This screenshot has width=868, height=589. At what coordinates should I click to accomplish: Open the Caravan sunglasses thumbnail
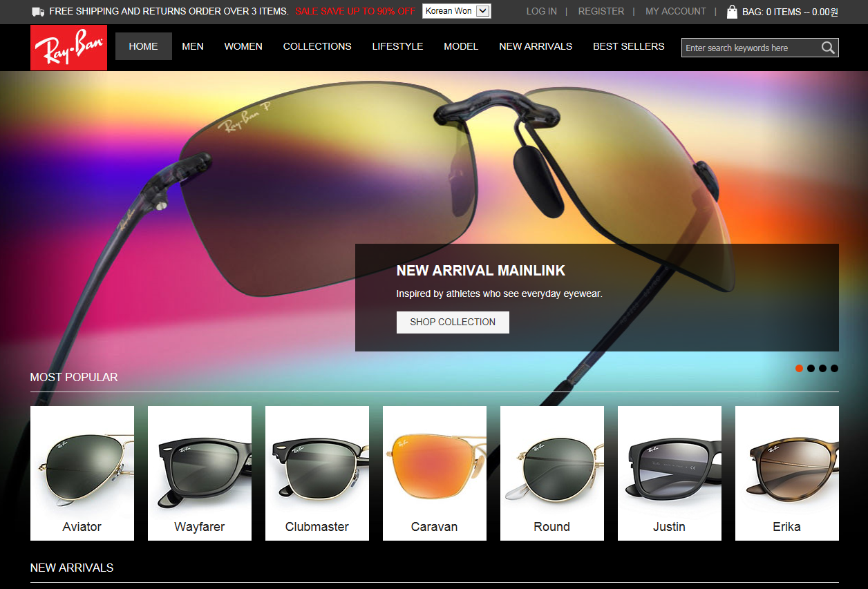point(435,473)
